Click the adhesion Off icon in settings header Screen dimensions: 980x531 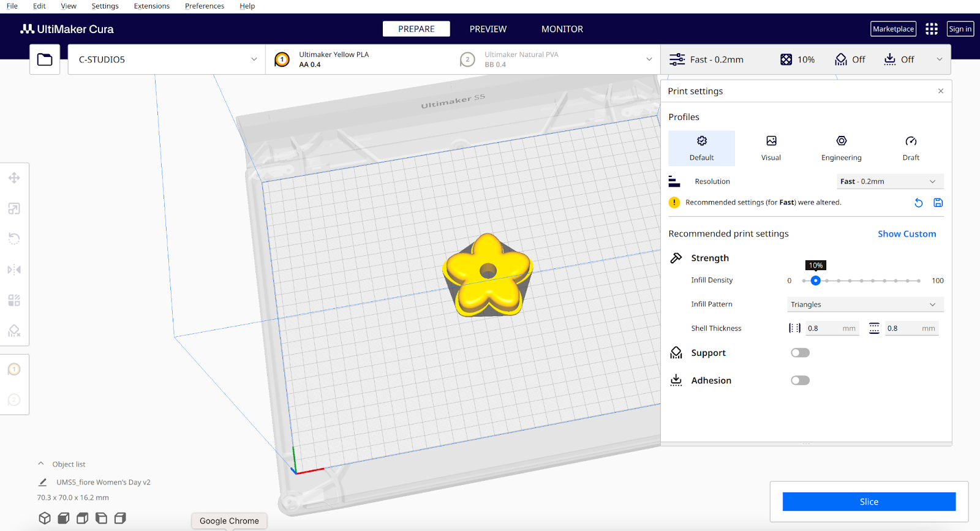[x=890, y=59]
